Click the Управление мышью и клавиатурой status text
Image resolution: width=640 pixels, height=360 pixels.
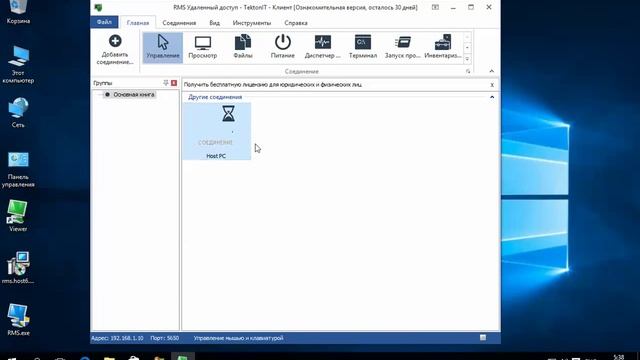click(x=238, y=338)
